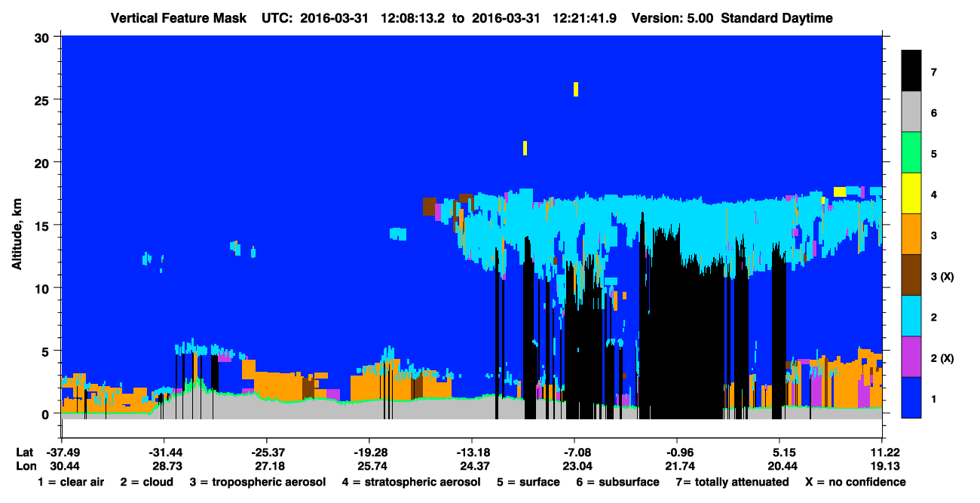Click the longitude value "21.74"

click(679, 466)
